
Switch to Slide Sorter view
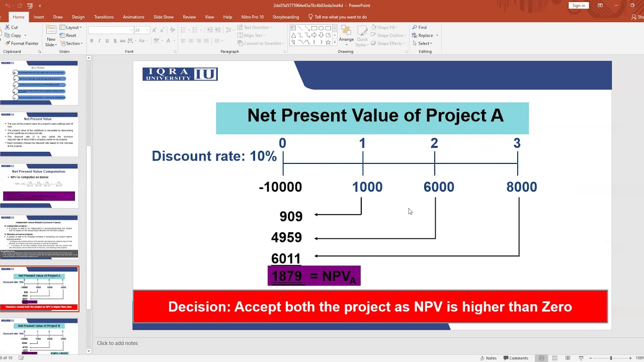coord(554,358)
